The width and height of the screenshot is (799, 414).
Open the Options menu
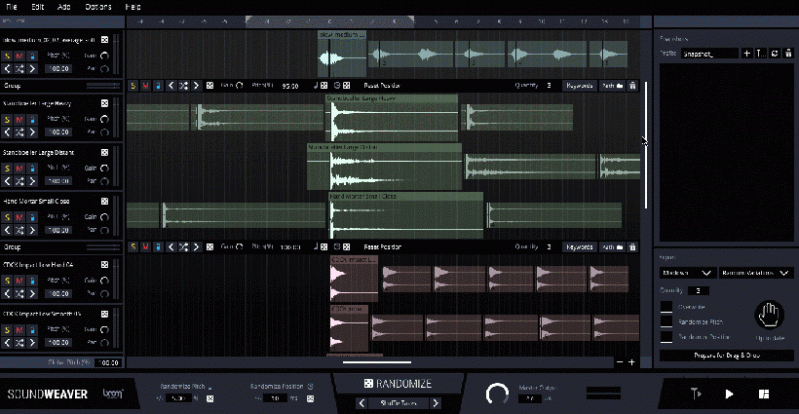coord(98,7)
